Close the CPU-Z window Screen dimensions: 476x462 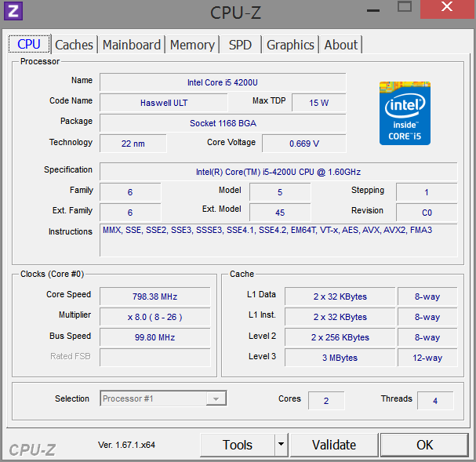coord(447,8)
